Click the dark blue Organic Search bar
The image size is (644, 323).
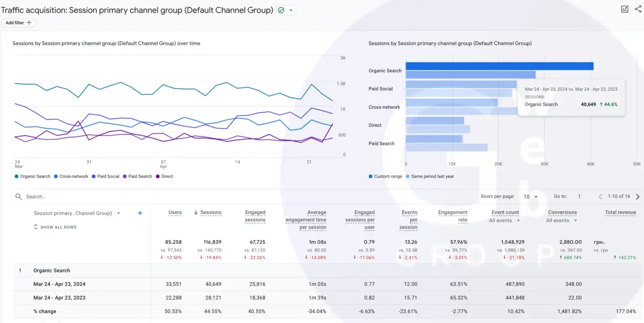point(499,66)
